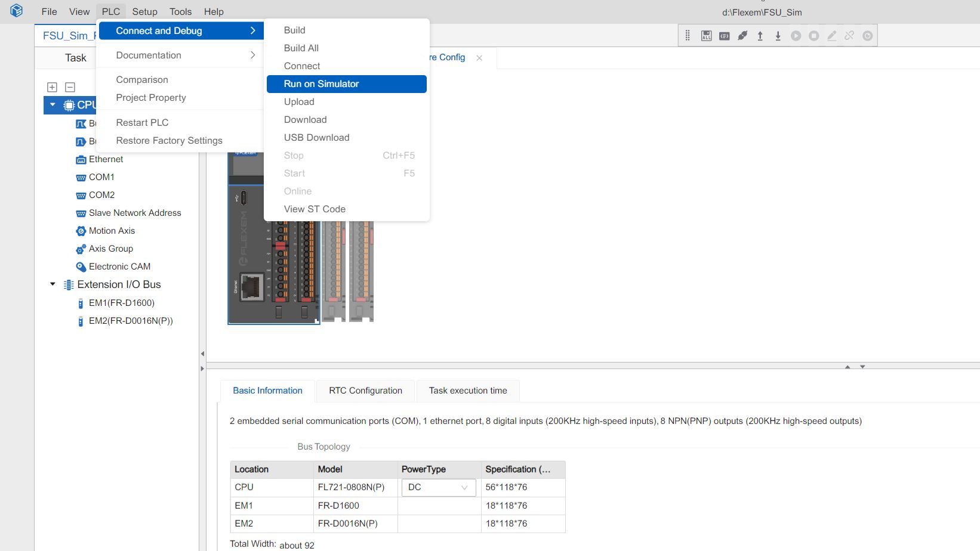Open the Tools menu
The image size is (980, 551).
click(180, 11)
